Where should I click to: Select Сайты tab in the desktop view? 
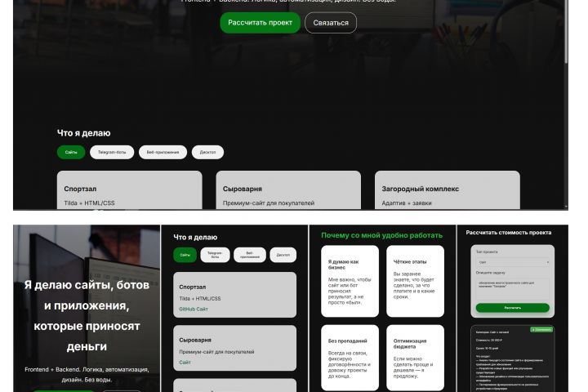click(71, 152)
